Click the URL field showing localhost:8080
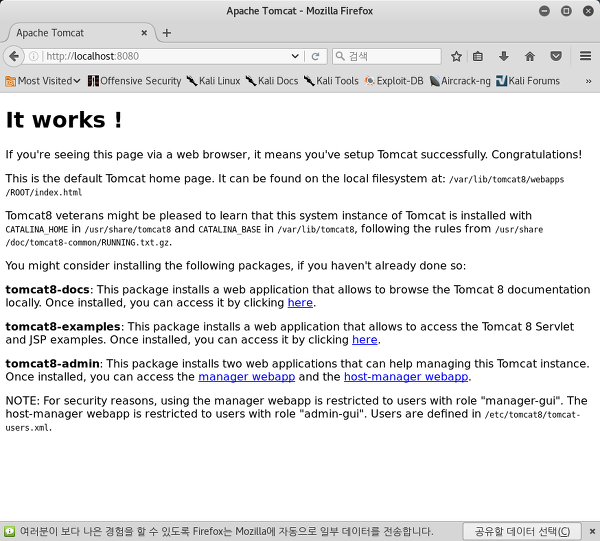This screenshot has height=541, width=600. (166, 56)
